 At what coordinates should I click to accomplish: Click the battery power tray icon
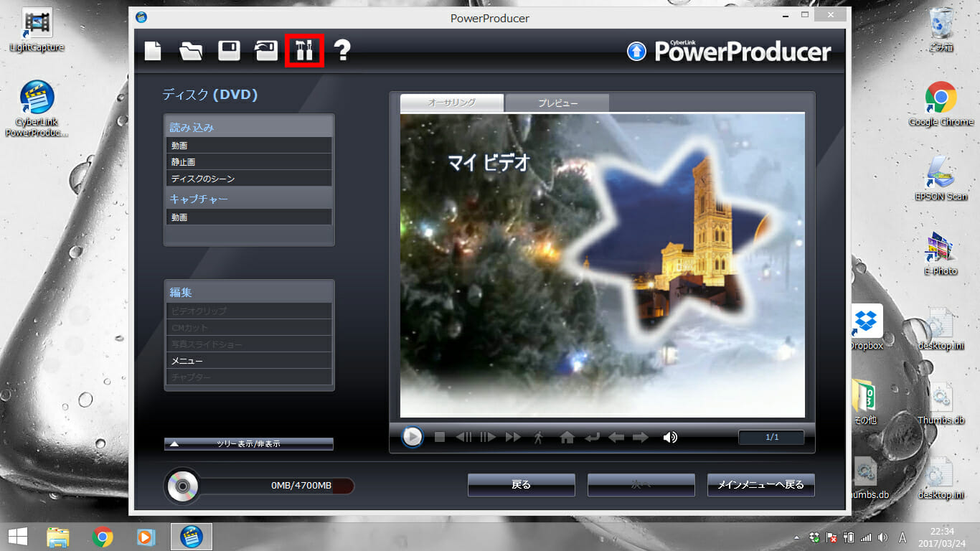849,537
